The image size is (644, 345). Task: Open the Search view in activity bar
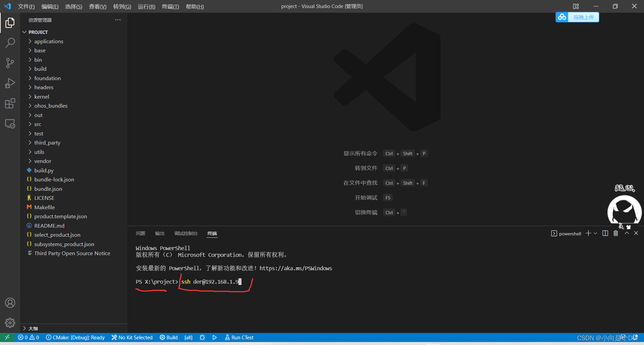pos(10,43)
